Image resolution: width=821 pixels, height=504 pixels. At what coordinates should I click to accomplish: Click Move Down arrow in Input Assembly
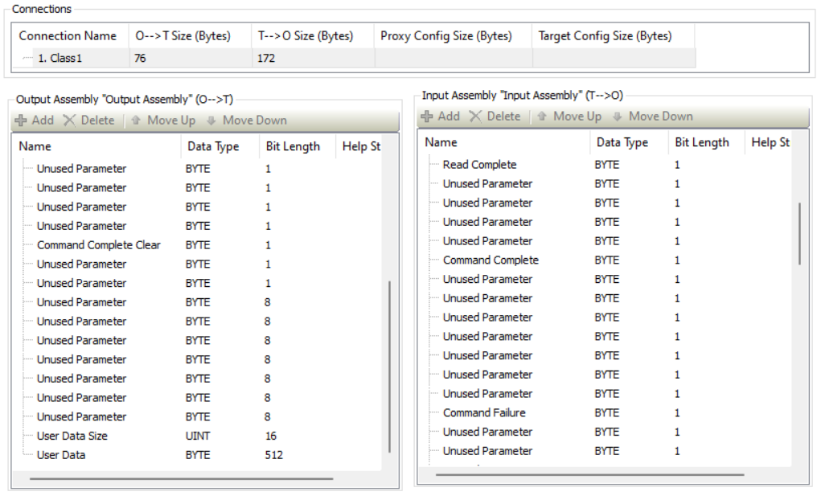click(x=618, y=117)
